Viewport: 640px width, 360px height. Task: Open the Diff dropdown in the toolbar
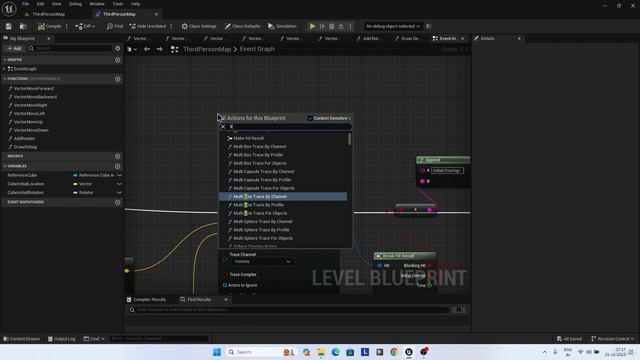pyautogui.click(x=85, y=26)
